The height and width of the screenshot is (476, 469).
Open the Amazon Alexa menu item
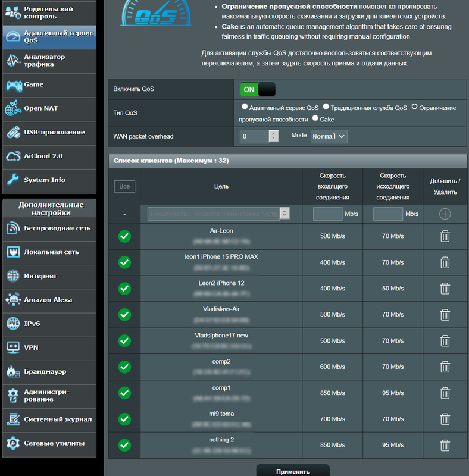(x=49, y=300)
